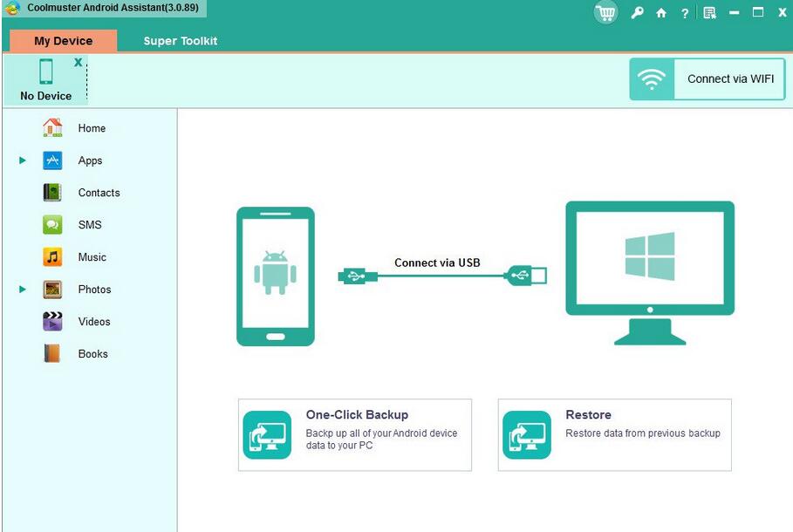Click the Apps store icon in sidebar
The image size is (793, 532).
[52, 160]
